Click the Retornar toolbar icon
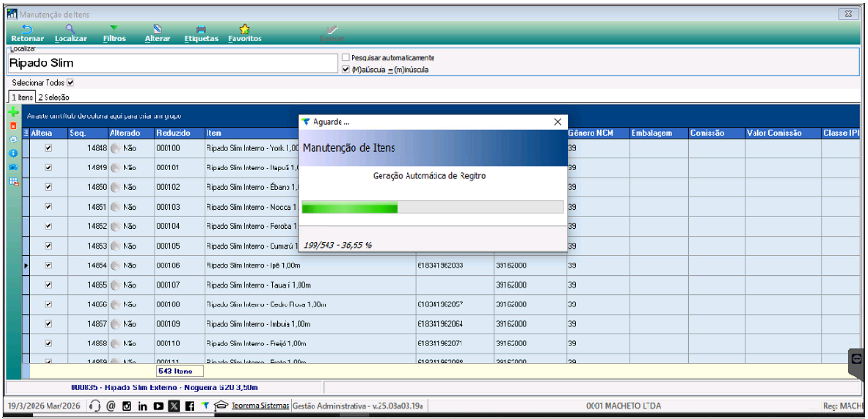Screen dimensions: 868x419 pyautogui.click(x=27, y=34)
